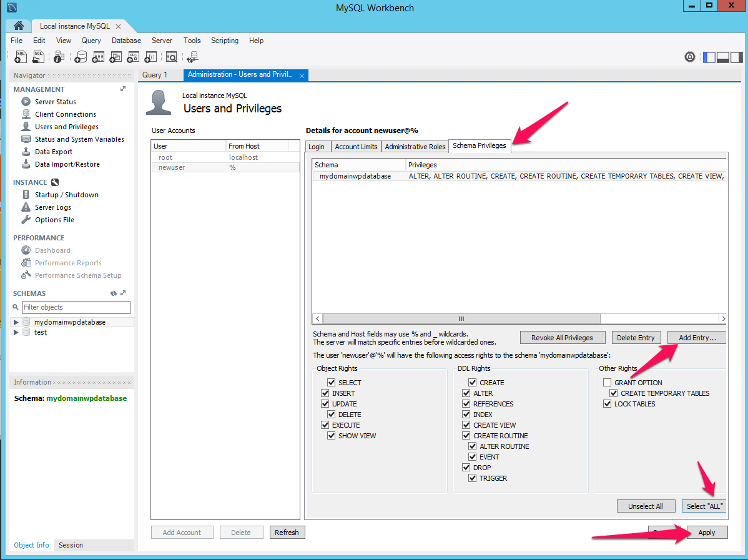Open the preferences gear icon
The height and width of the screenshot is (560, 748).
tap(690, 57)
